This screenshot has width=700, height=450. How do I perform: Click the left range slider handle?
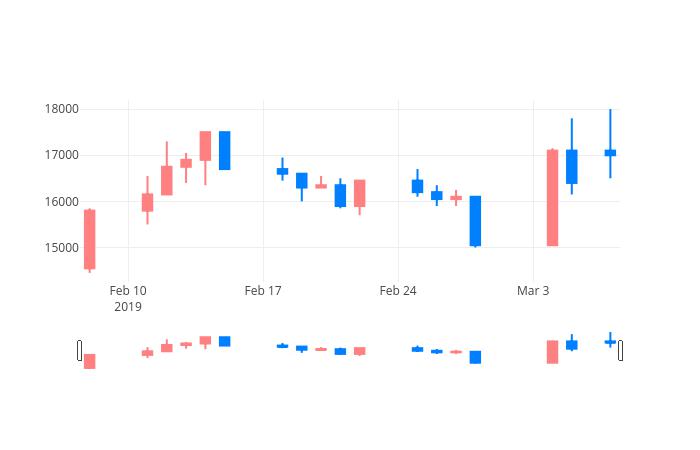tap(79, 350)
